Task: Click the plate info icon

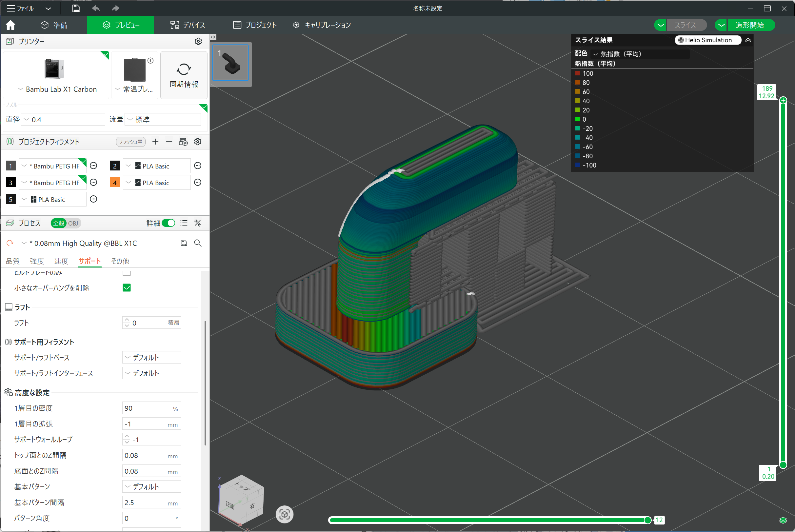Action: point(150,60)
